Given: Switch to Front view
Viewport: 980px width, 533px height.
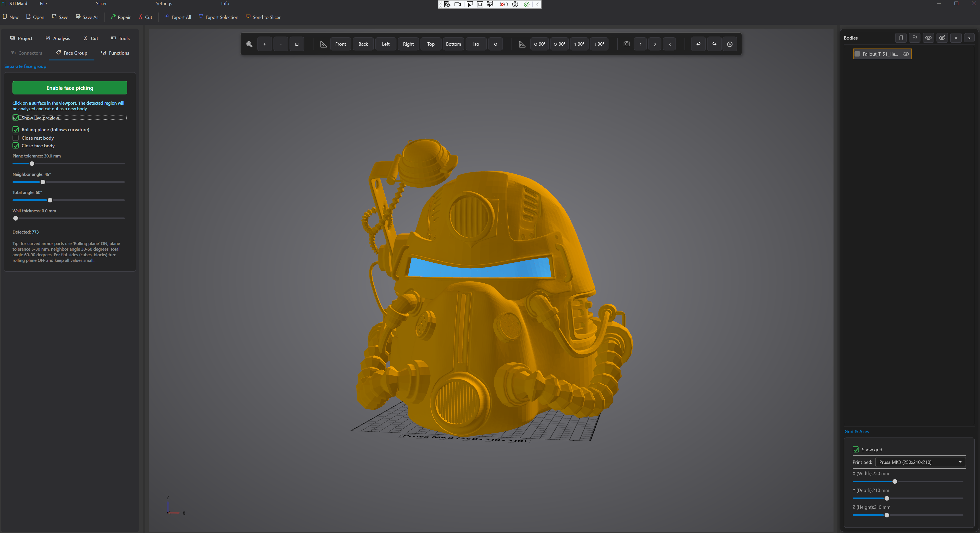Looking at the screenshot, I should tap(340, 44).
